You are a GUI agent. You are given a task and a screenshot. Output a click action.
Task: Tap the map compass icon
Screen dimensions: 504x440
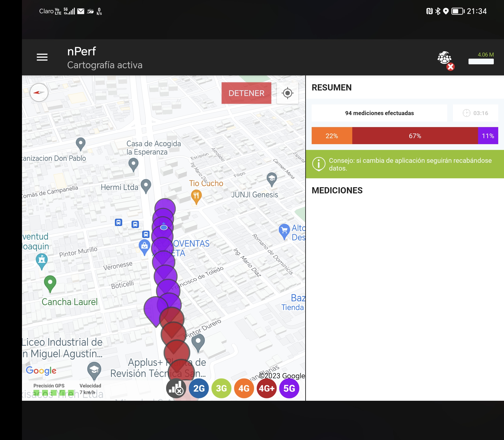click(x=39, y=92)
